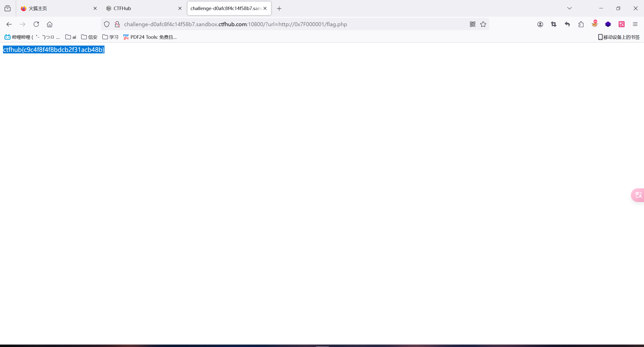Open the pink translate extension
Image resolution: width=644 pixels, height=347 pixels.
622,24
